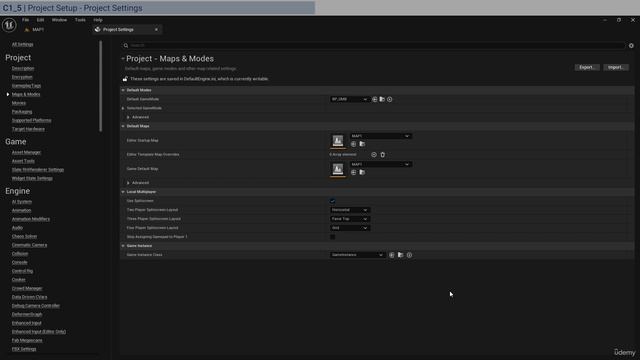The height and width of the screenshot is (360, 640).
Task: Open Collision settings under Engine
Action: click(20, 253)
